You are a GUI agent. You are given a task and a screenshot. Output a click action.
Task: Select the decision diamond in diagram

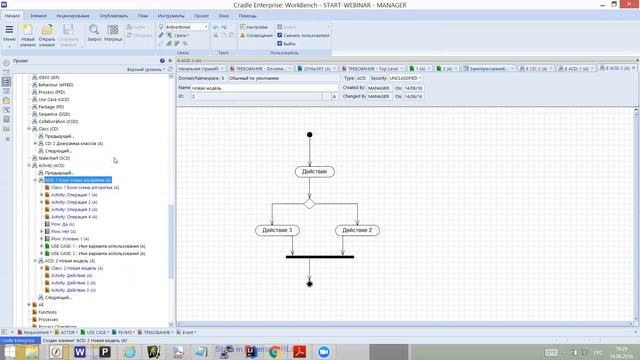309,203
